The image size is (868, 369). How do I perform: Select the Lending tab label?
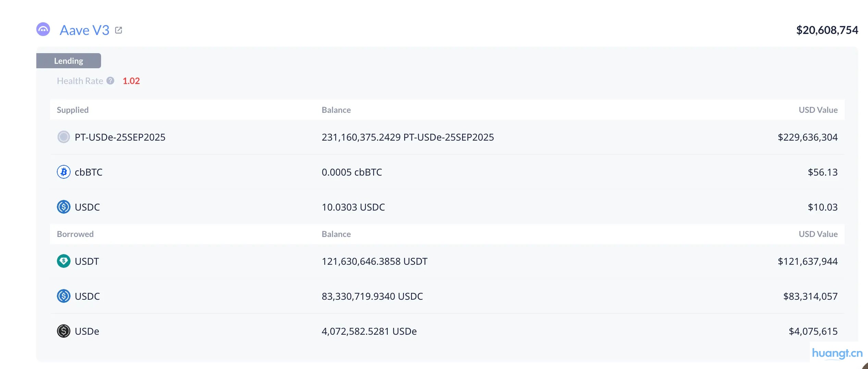pyautogui.click(x=68, y=61)
